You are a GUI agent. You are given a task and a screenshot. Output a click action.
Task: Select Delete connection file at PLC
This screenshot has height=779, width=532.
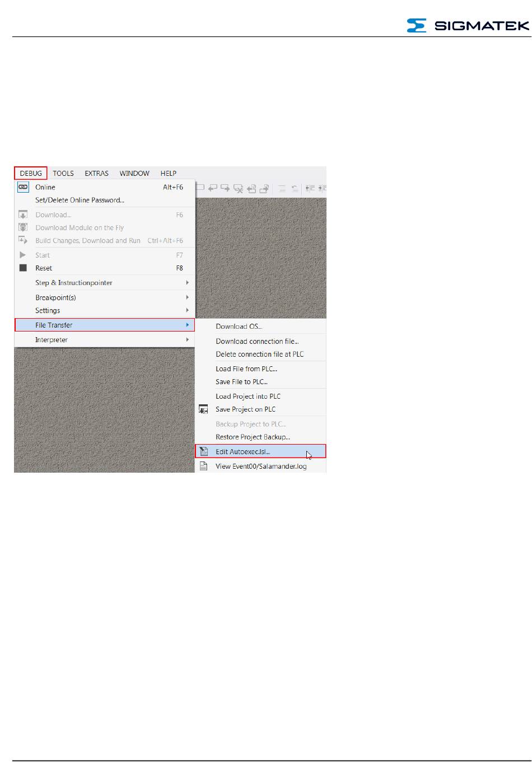[260, 354]
